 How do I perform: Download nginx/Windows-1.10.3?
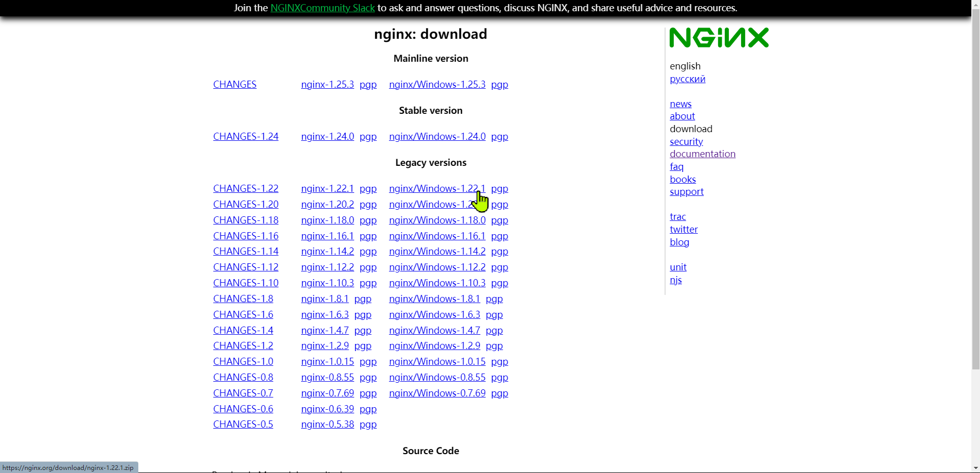pos(437,283)
